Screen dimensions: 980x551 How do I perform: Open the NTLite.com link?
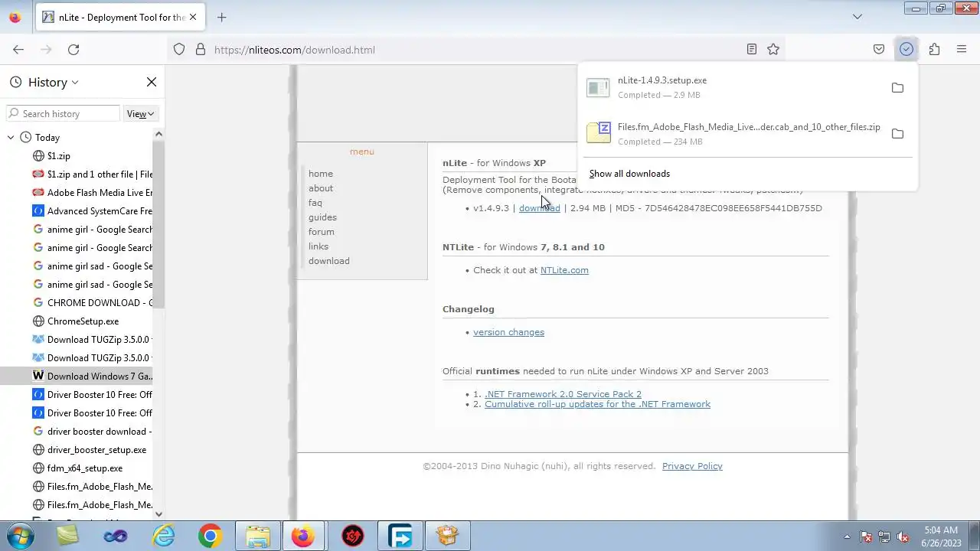pyautogui.click(x=564, y=270)
